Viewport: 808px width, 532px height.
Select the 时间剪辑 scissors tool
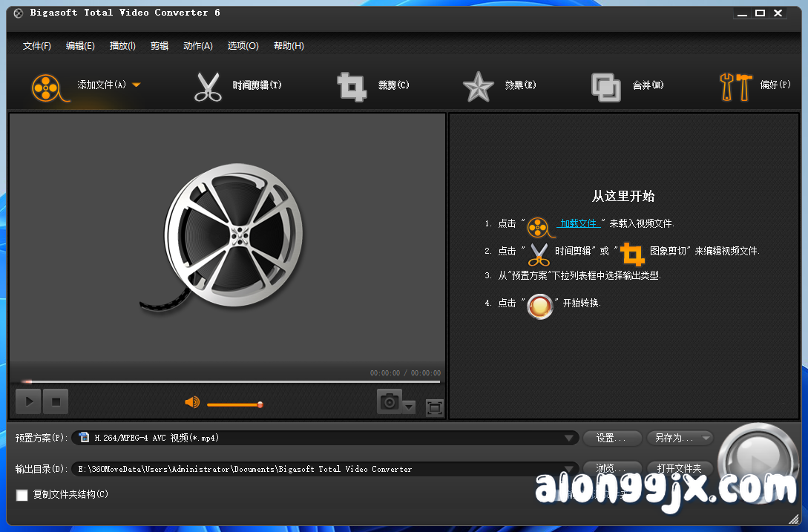click(208, 85)
